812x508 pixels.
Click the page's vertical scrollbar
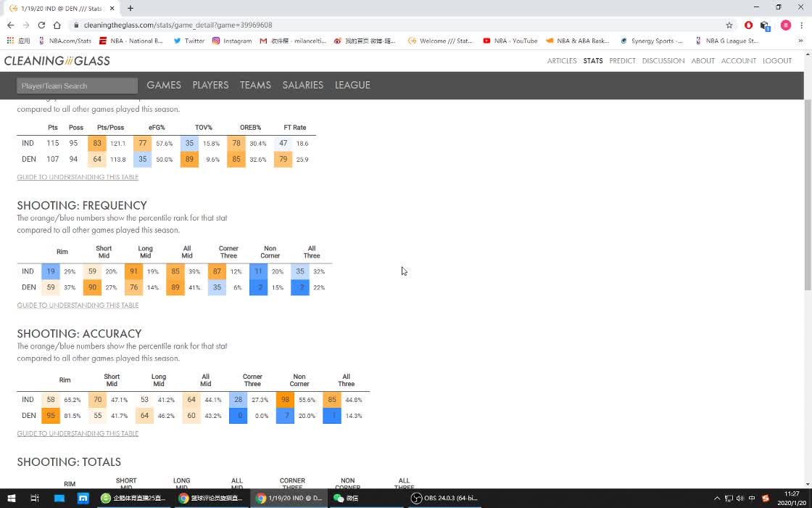[808, 196]
